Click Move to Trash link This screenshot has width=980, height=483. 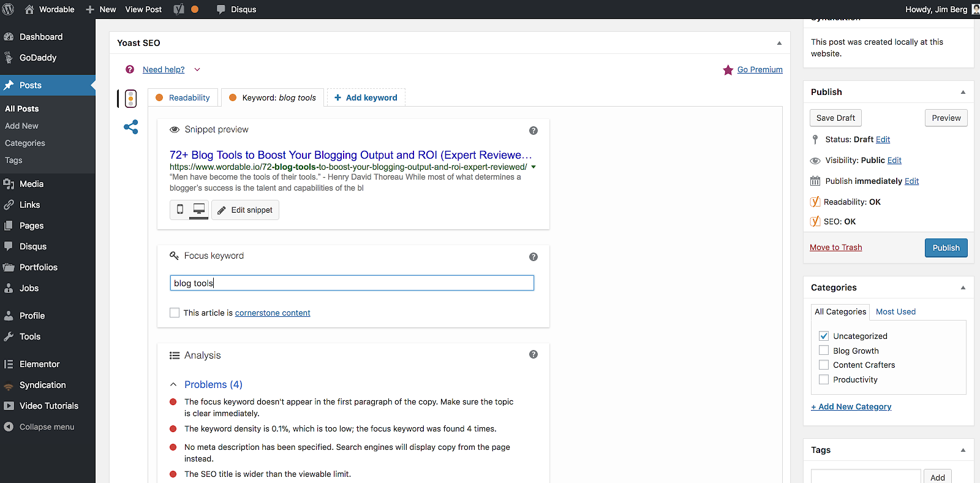click(x=835, y=247)
